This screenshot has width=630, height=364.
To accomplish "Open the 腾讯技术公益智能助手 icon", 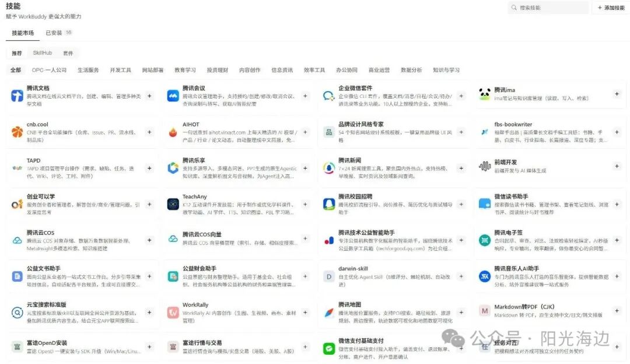I will pos(328,240).
